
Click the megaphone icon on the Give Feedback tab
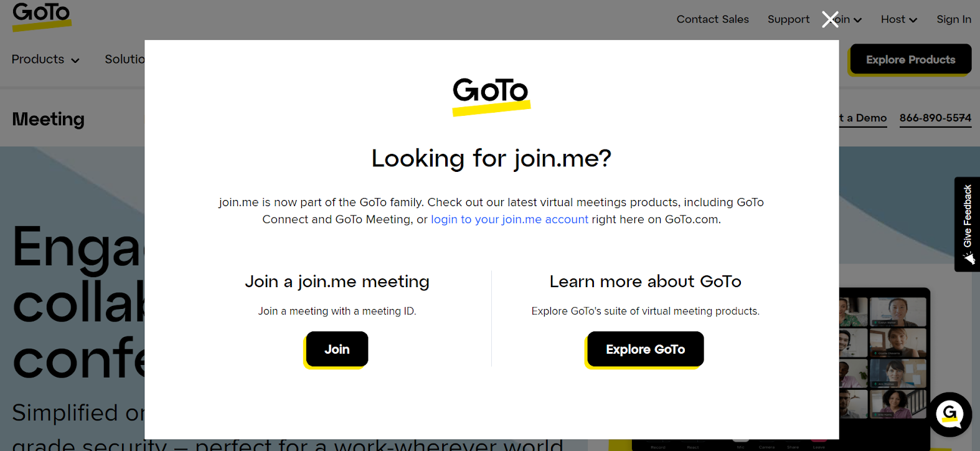tap(967, 258)
